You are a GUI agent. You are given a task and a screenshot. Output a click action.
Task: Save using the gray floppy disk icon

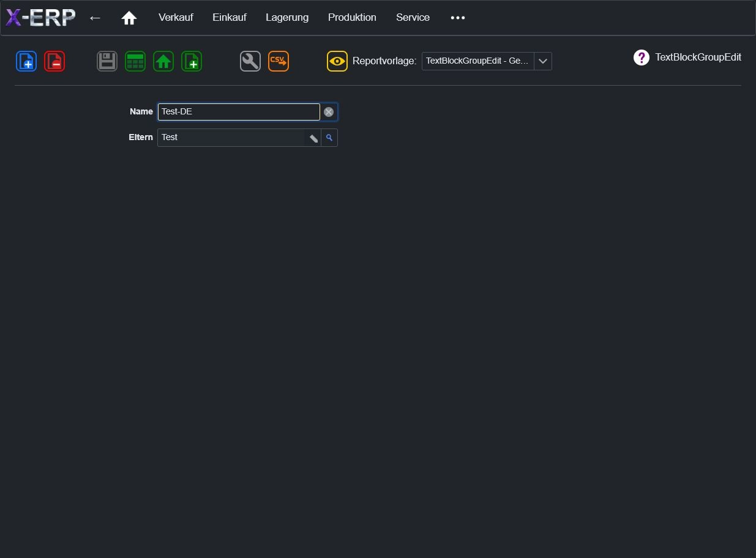point(107,61)
